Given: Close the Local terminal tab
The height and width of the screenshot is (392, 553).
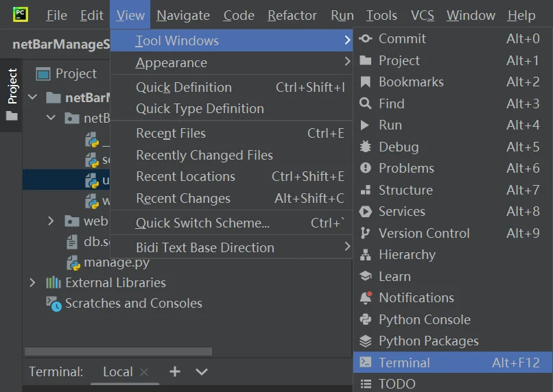Looking at the screenshot, I should point(144,372).
